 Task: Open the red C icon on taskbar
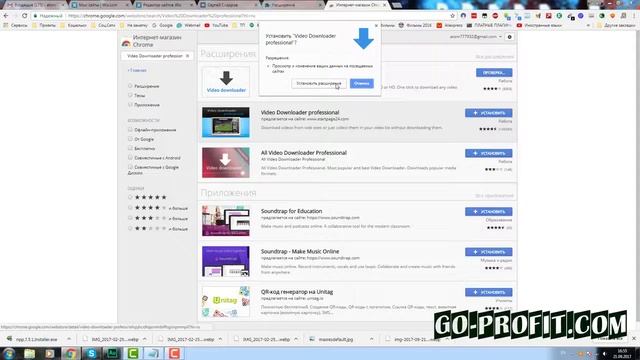pos(174,353)
